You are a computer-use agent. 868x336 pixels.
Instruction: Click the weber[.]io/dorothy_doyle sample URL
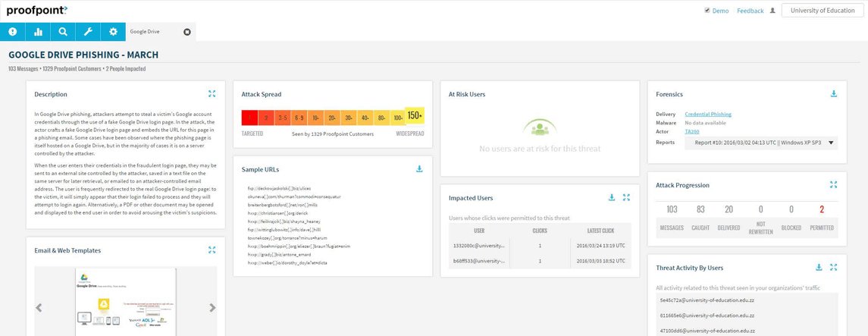point(287,262)
